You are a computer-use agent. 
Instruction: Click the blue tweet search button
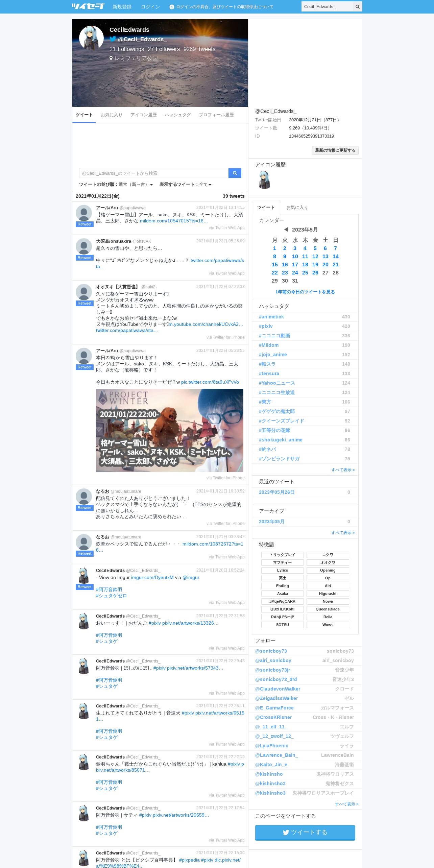[235, 173]
